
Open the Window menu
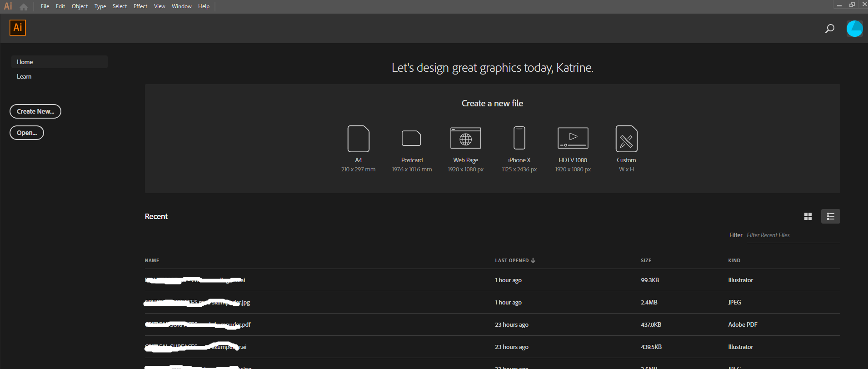[x=181, y=6]
